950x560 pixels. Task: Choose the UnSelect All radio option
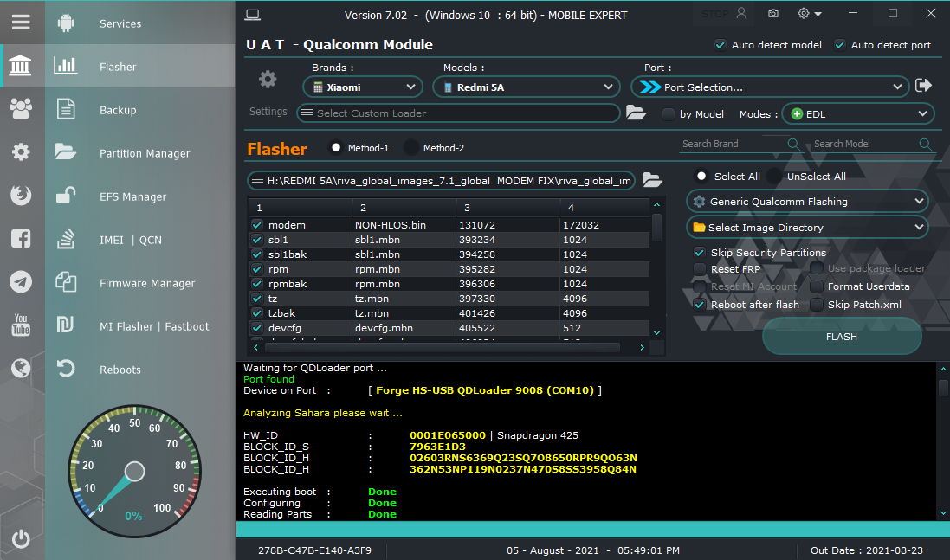(x=773, y=176)
